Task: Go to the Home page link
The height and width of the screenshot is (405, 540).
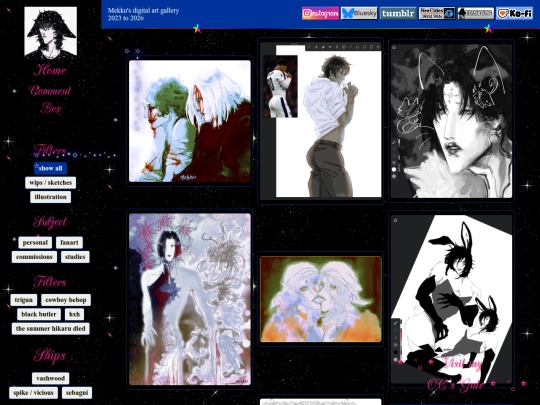Action: (50, 70)
